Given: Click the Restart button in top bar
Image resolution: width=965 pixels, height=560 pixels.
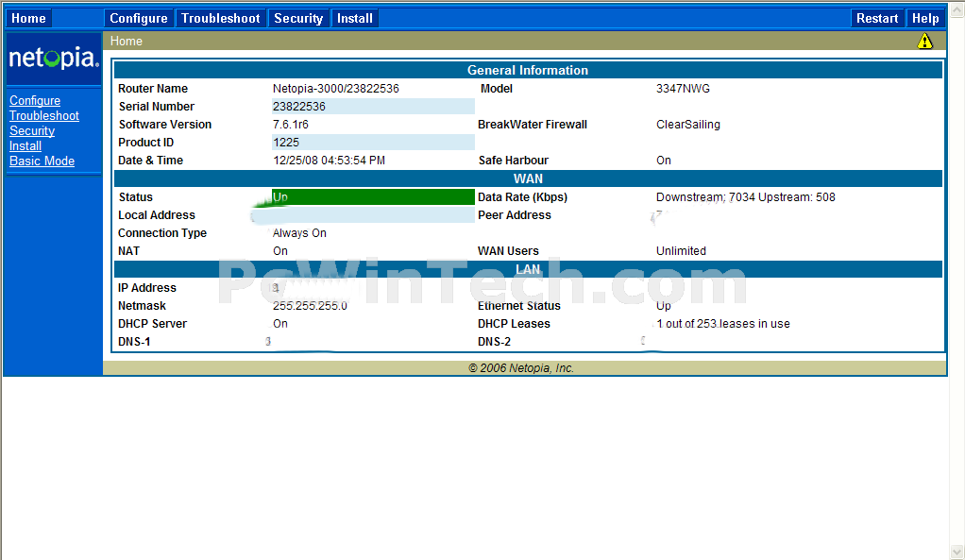Looking at the screenshot, I should coord(877,19).
